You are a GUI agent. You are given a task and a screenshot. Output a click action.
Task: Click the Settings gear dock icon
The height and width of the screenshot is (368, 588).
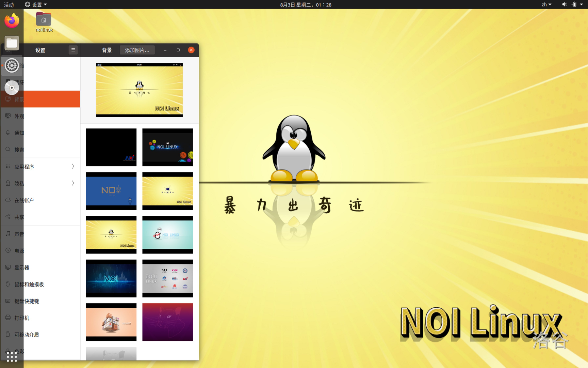coord(12,65)
